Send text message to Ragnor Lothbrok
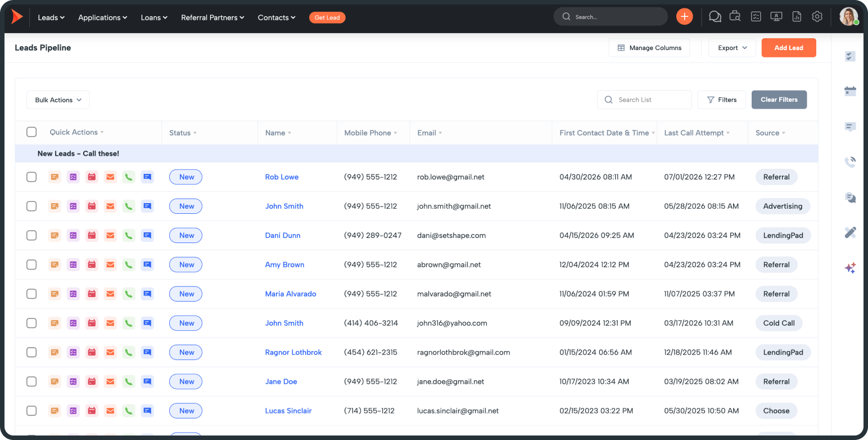The height and width of the screenshot is (440, 868). (x=147, y=352)
